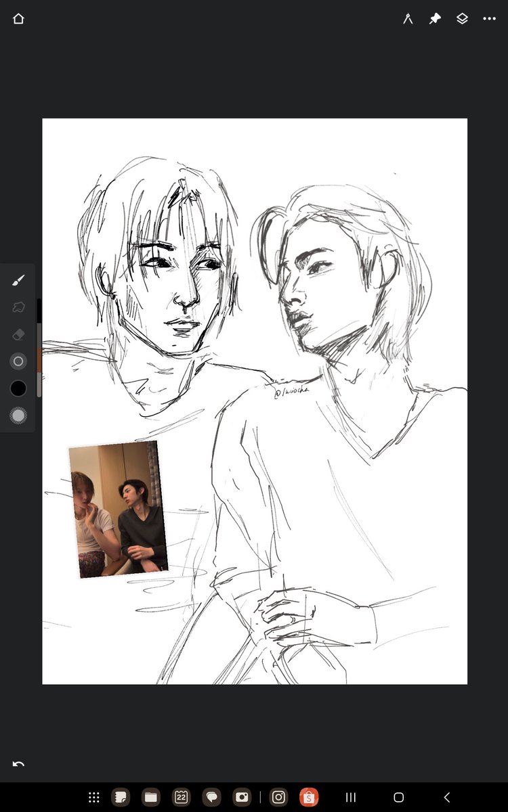
Task: Open the three-dot more options menu
Action: pyautogui.click(x=490, y=19)
